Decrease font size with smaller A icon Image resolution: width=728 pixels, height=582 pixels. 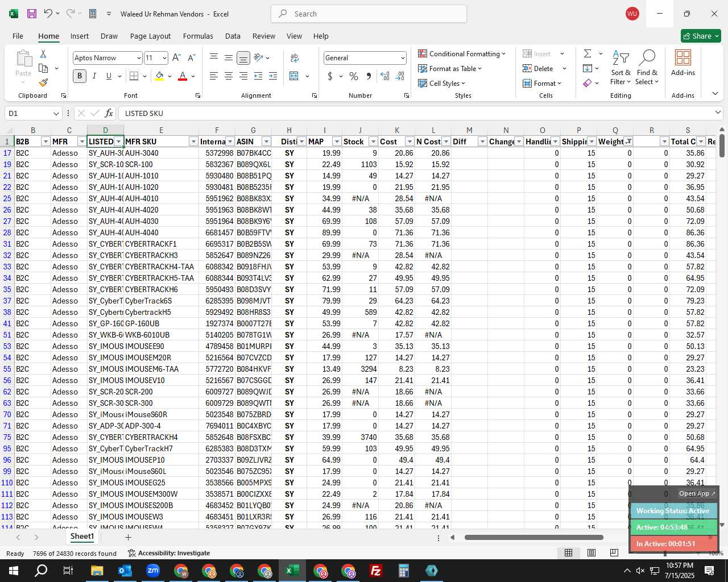pos(191,58)
